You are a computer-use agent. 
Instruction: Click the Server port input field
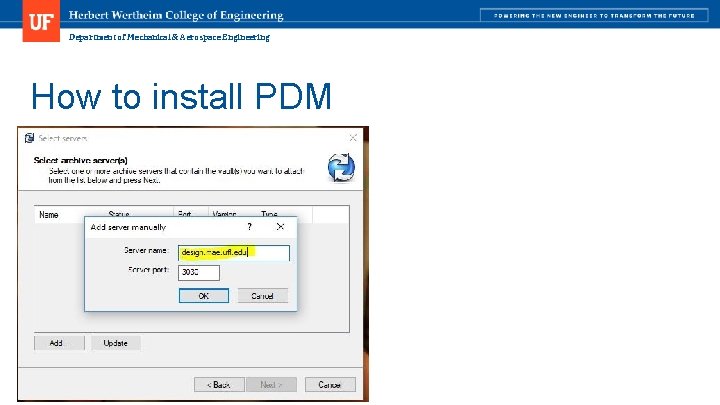[198, 272]
